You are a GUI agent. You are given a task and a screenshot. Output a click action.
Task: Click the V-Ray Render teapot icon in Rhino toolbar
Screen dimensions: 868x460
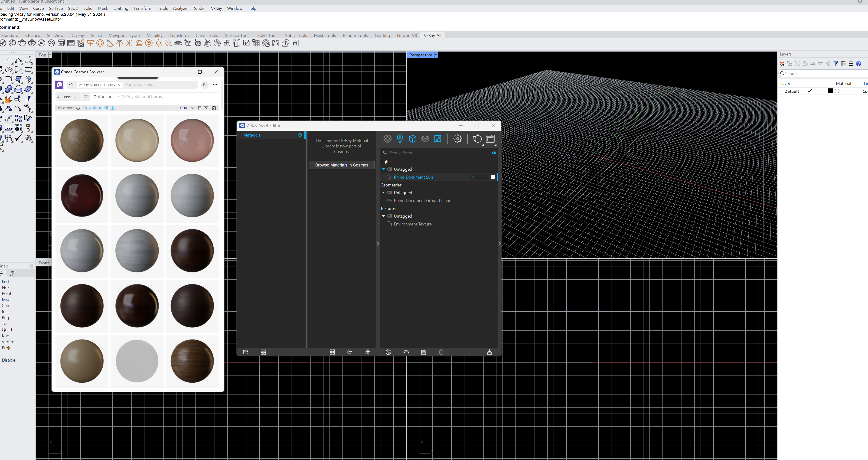click(22, 43)
